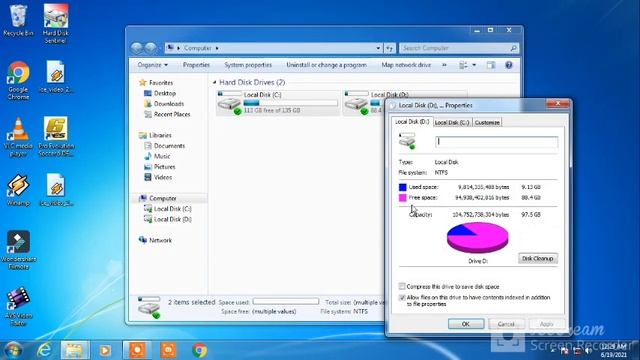Close the Local Disk Properties dialog

558,104
